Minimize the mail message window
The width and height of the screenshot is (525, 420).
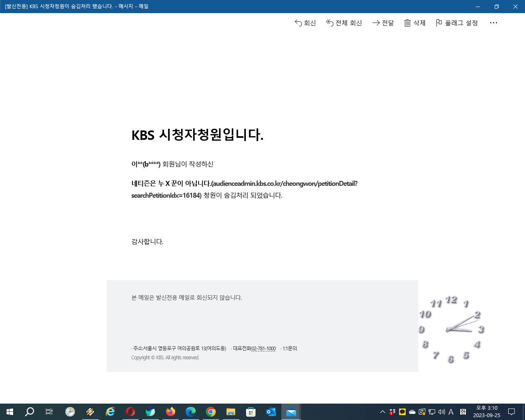pyautogui.click(x=478, y=7)
